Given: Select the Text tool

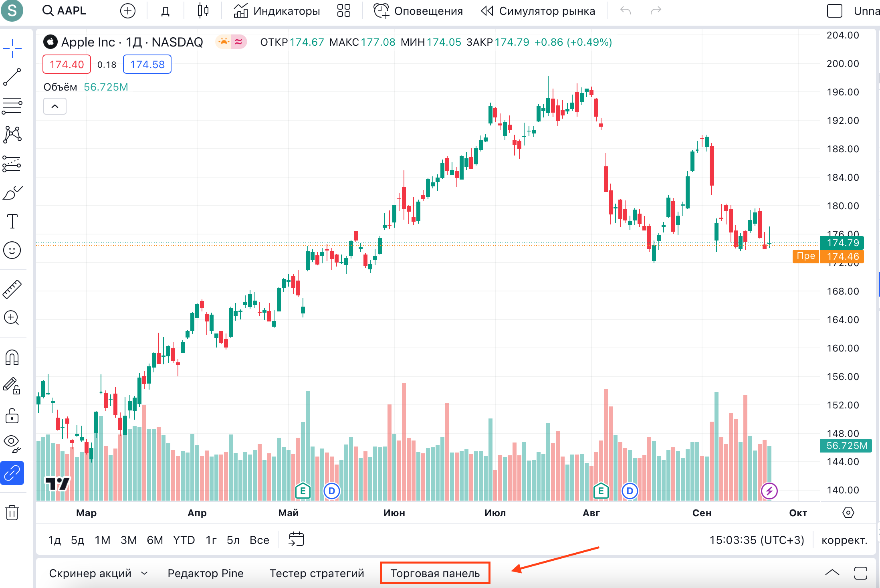Looking at the screenshot, I should pyautogui.click(x=12, y=221).
